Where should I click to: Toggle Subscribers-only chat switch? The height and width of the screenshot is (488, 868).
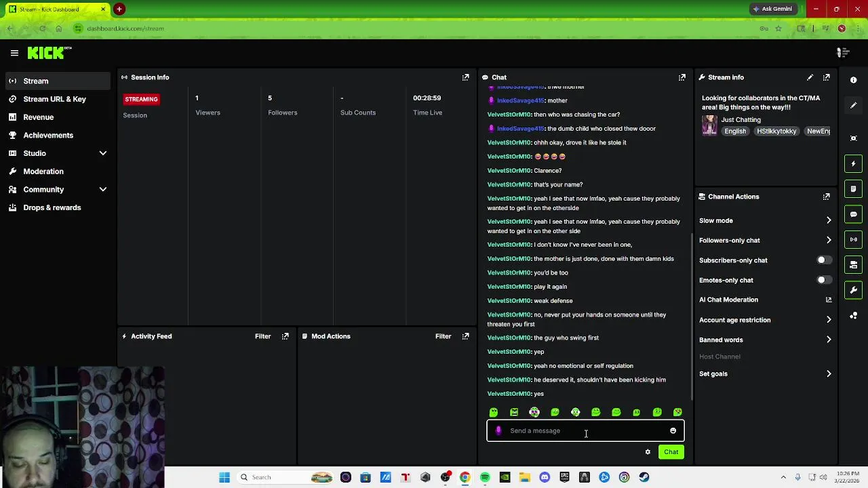[824, 260]
